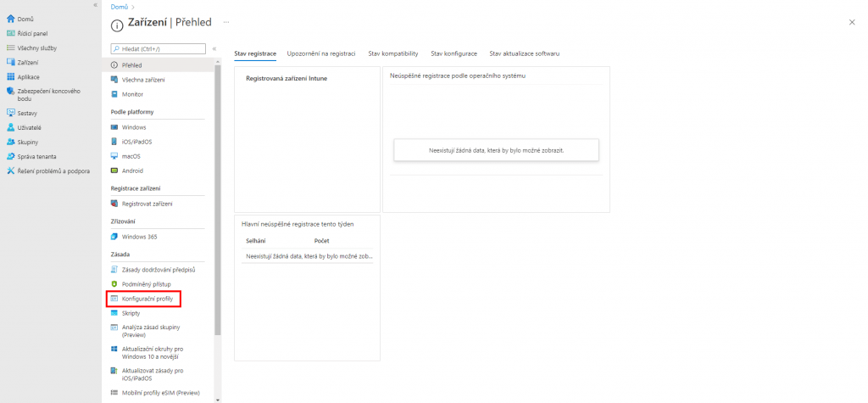Open Konfigurační profily menu item
The width and height of the screenshot is (868, 403).
(x=147, y=299)
